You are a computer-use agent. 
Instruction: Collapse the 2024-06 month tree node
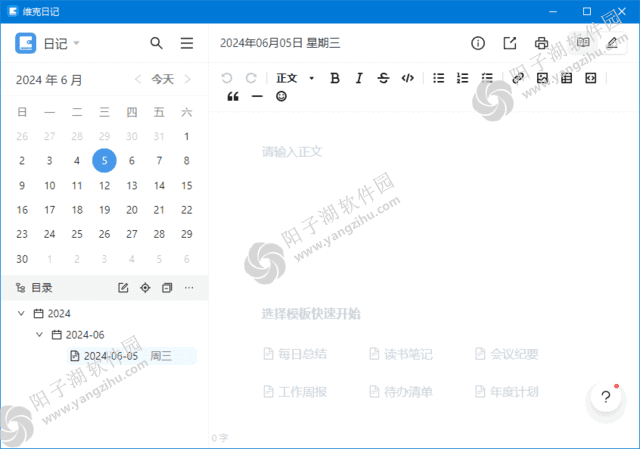(x=39, y=335)
